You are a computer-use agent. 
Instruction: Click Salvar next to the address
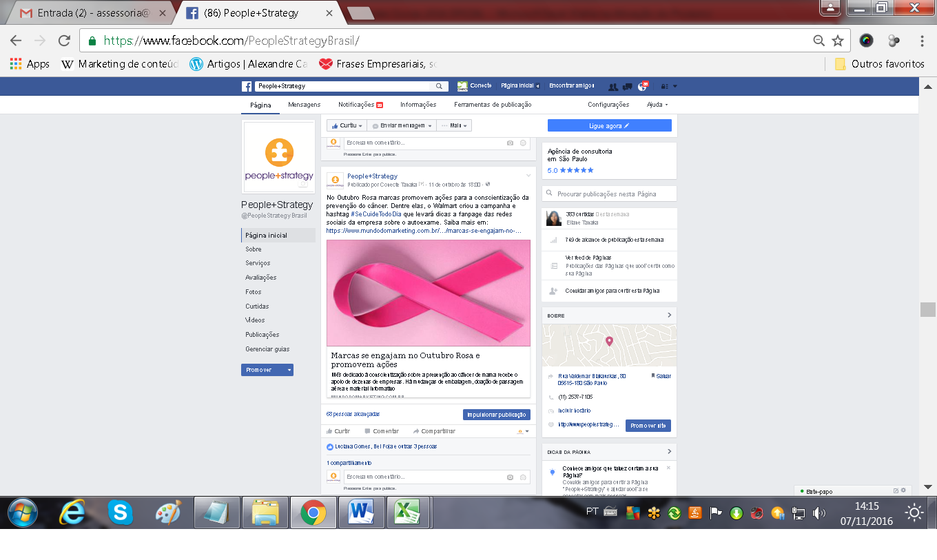(x=661, y=376)
